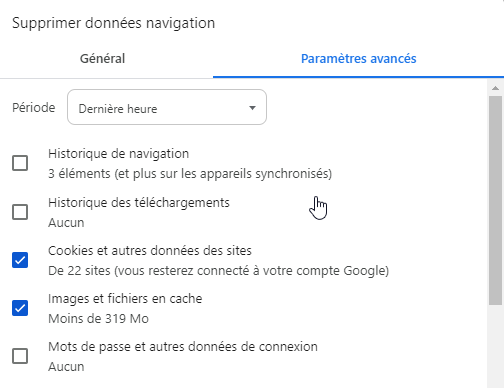Check the Historique des téléchargements checkbox

coord(20,212)
